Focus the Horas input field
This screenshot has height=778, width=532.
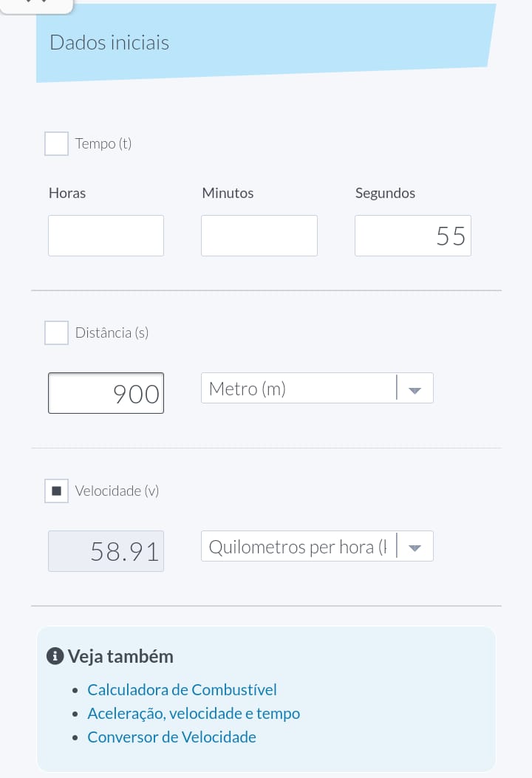pyautogui.click(x=106, y=236)
